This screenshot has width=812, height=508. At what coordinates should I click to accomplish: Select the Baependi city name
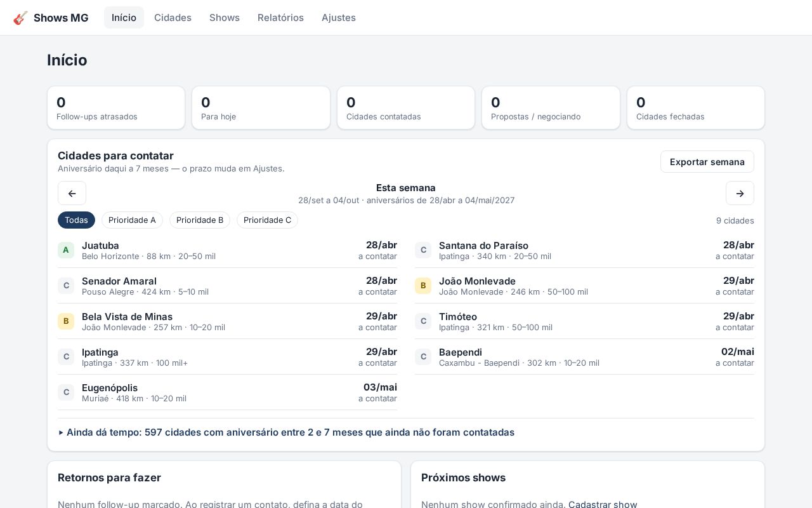coord(461,352)
